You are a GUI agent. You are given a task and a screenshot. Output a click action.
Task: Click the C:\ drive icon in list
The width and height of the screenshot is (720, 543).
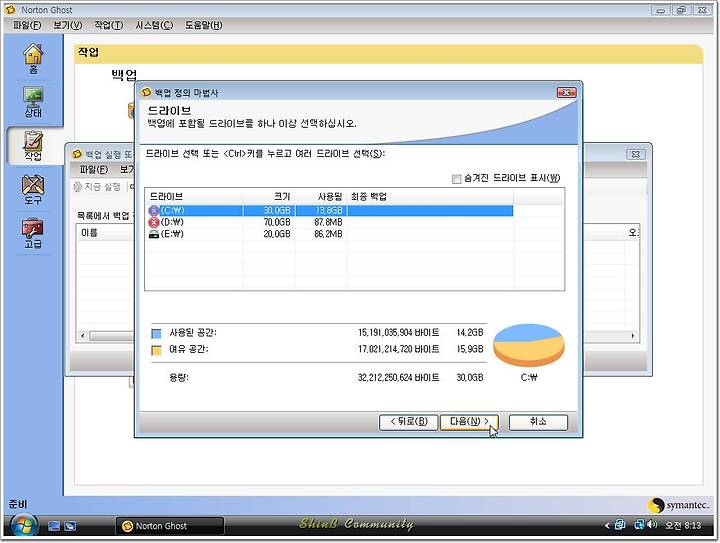(x=154, y=211)
